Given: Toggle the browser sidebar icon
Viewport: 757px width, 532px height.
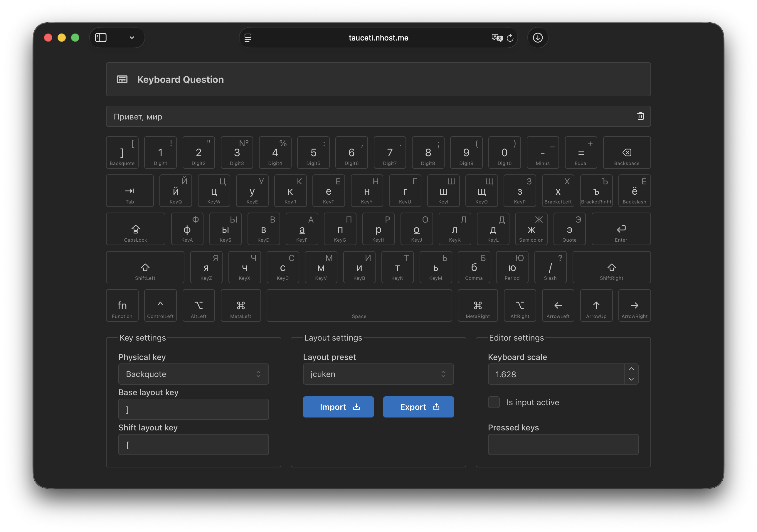Looking at the screenshot, I should (101, 38).
